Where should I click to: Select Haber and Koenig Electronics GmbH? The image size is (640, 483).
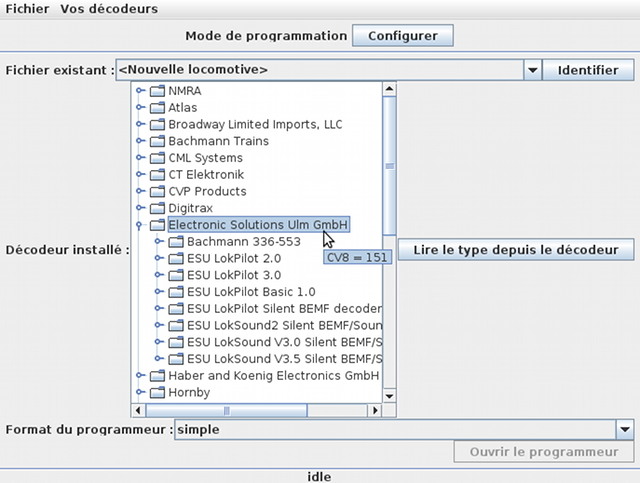[x=274, y=375]
